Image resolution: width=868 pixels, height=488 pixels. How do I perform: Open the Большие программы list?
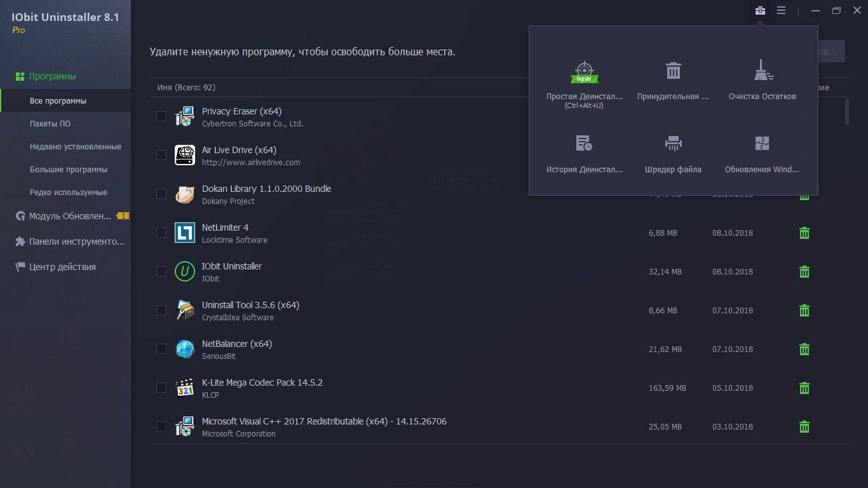[65, 170]
